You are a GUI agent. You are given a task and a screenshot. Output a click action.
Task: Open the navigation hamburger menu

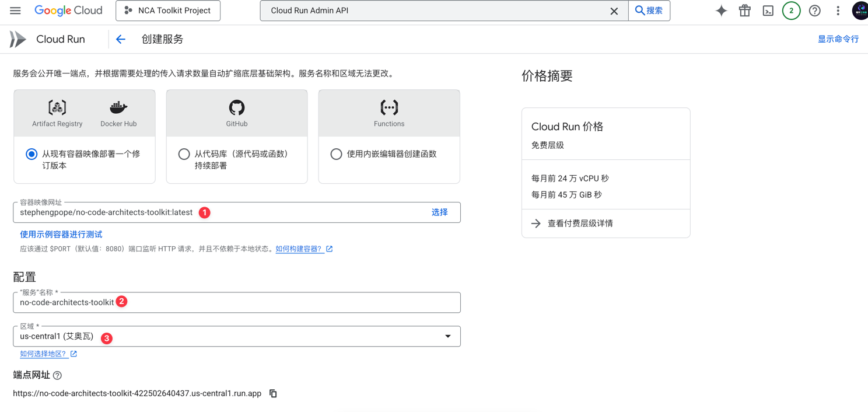pyautogui.click(x=15, y=10)
